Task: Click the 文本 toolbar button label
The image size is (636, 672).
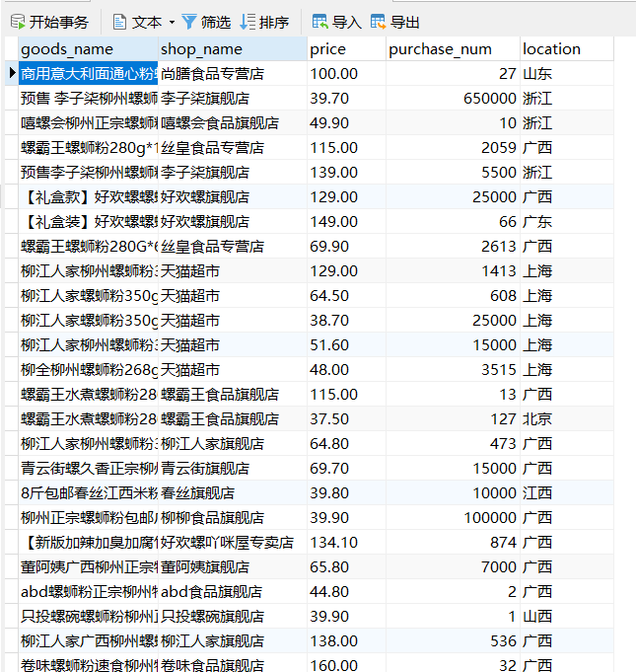Action: coord(147,23)
